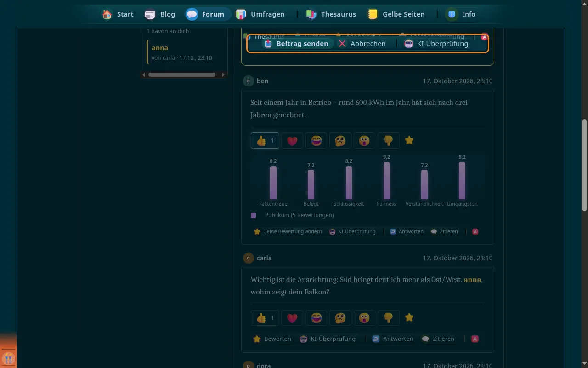Add surprised emoji reaction to ben's post

click(x=364, y=141)
